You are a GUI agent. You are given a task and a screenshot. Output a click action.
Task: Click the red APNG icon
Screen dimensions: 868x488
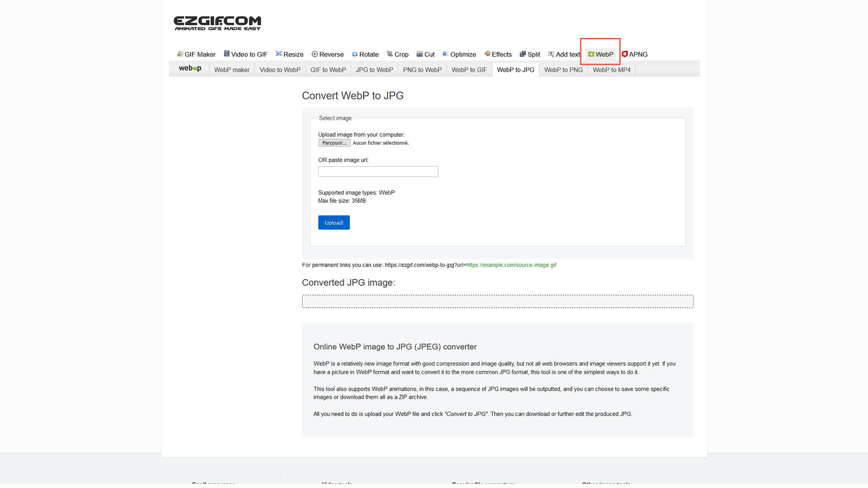point(625,54)
